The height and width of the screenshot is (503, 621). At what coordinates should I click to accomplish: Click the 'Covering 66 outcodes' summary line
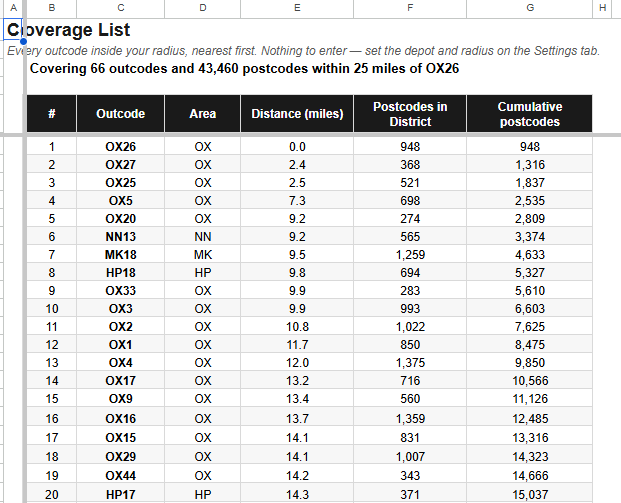[x=244, y=69]
